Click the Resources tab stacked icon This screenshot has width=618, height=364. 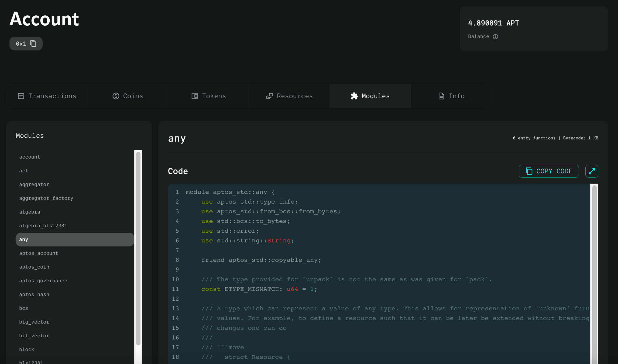(x=270, y=96)
